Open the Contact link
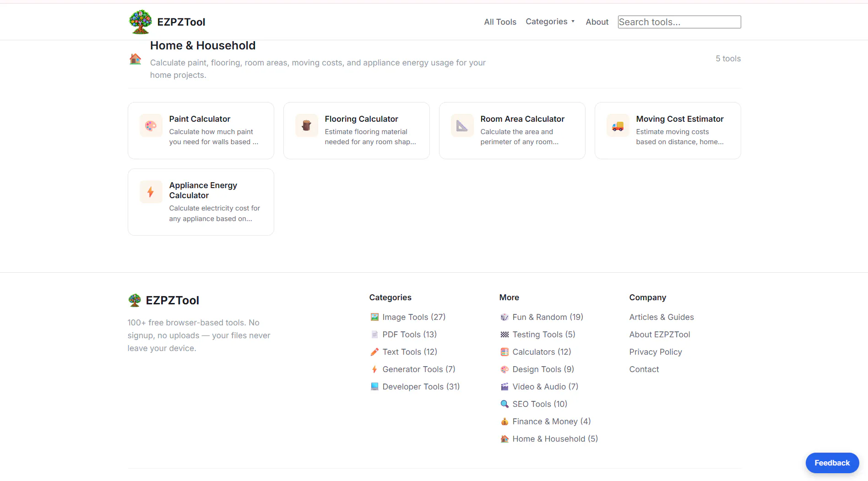 point(644,369)
